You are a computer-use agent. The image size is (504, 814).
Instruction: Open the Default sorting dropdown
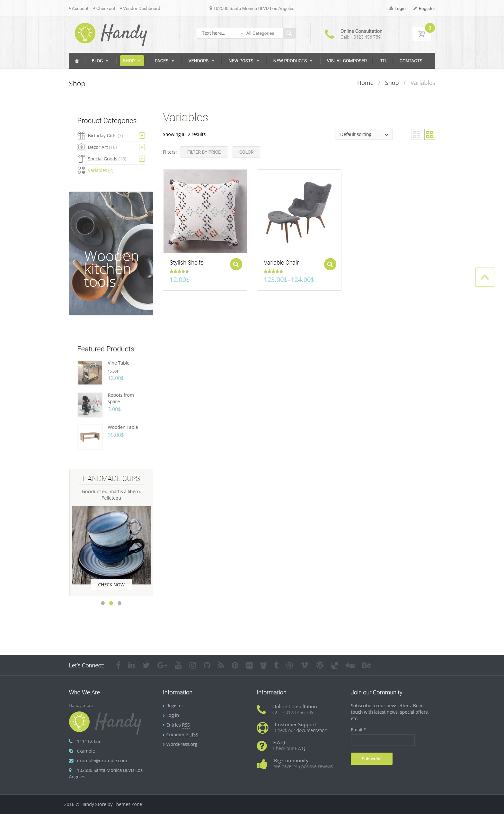tap(364, 134)
